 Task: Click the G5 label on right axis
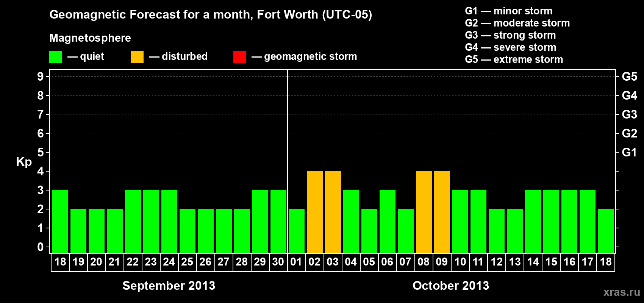[x=630, y=77]
